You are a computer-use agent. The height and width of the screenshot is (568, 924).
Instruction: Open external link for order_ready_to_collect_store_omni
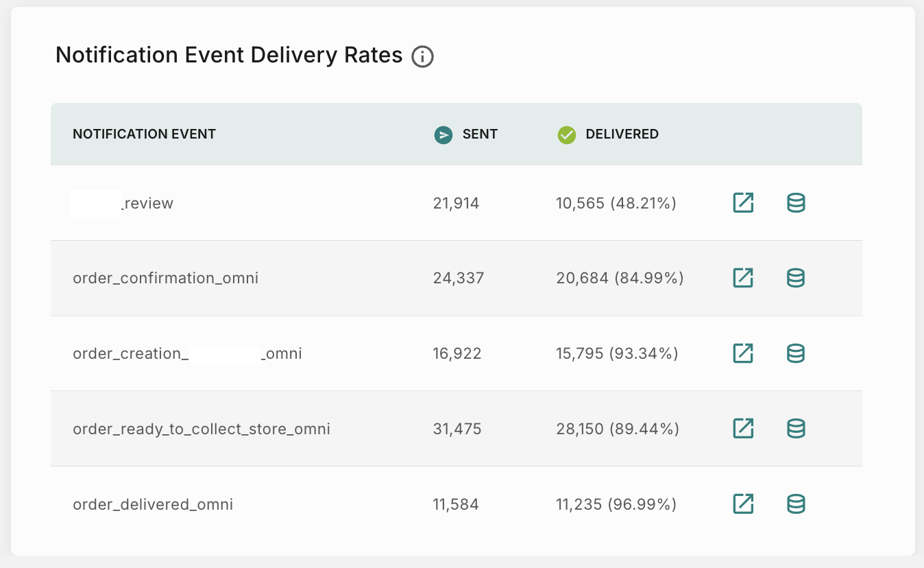742,428
